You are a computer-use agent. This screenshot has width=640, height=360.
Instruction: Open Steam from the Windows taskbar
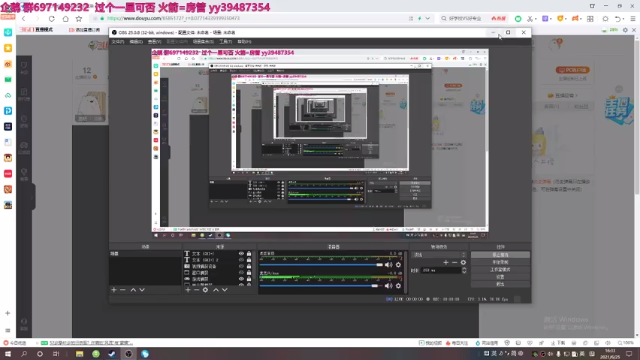click(112, 354)
